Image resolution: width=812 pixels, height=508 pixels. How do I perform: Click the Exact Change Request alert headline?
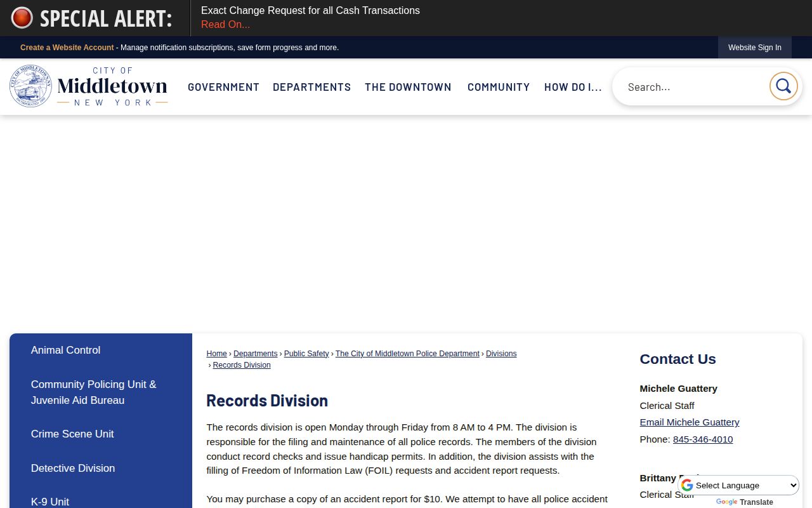310,11
